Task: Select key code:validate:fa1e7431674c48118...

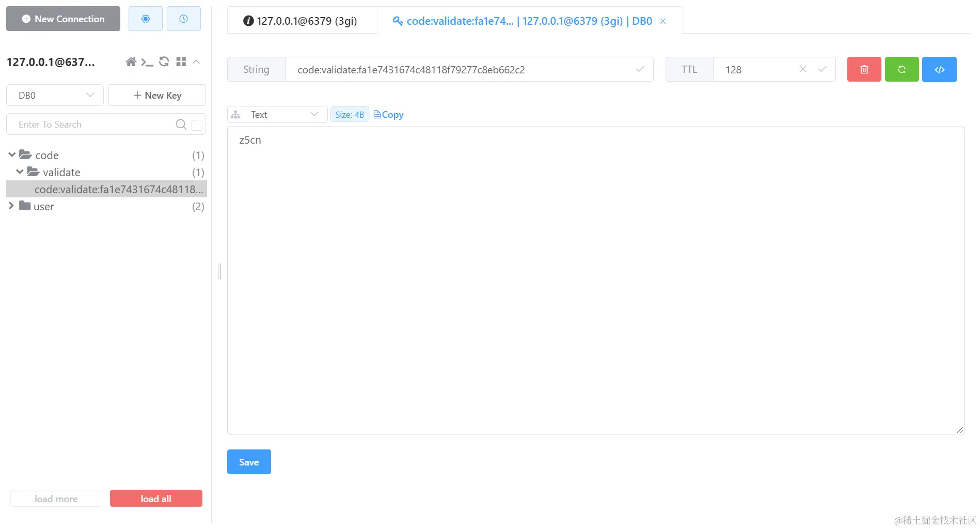Action: click(x=106, y=189)
